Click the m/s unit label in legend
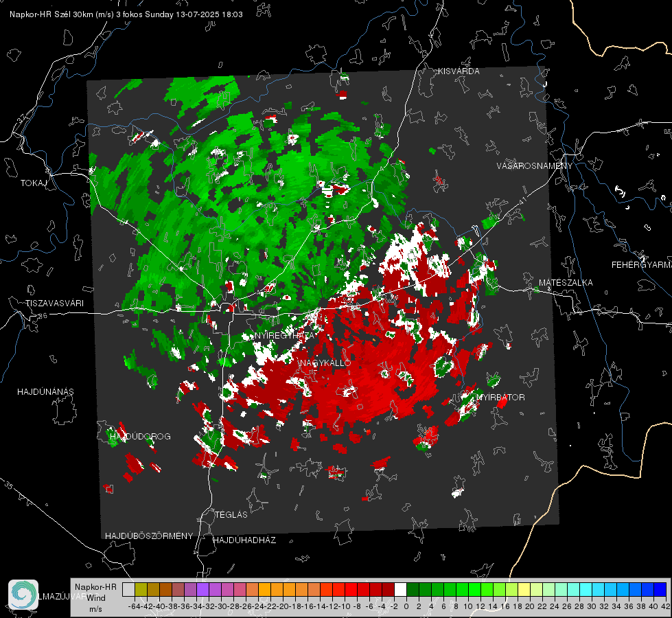The height and width of the screenshot is (618, 672). [95, 609]
